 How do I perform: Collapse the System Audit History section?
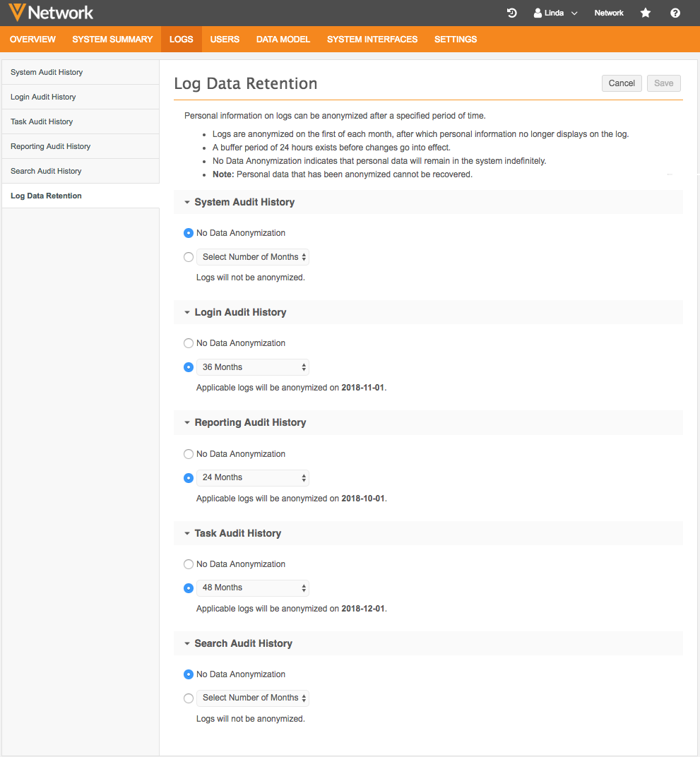(187, 203)
